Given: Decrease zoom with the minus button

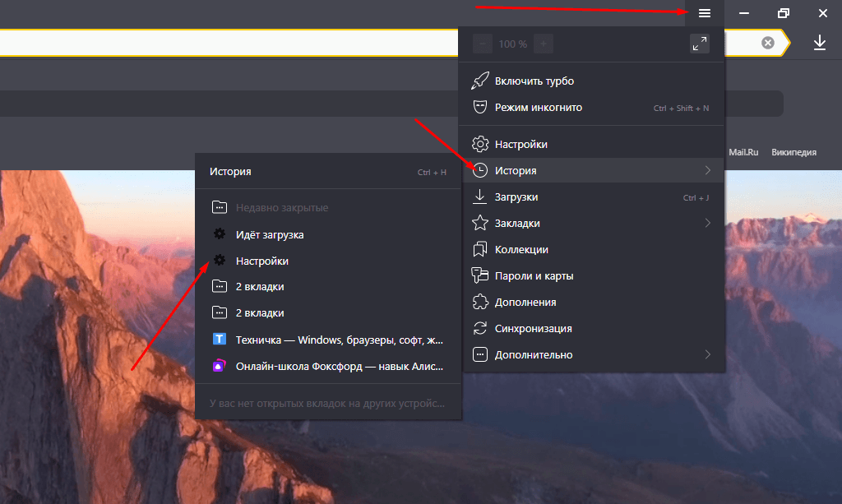Looking at the screenshot, I should (x=483, y=44).
